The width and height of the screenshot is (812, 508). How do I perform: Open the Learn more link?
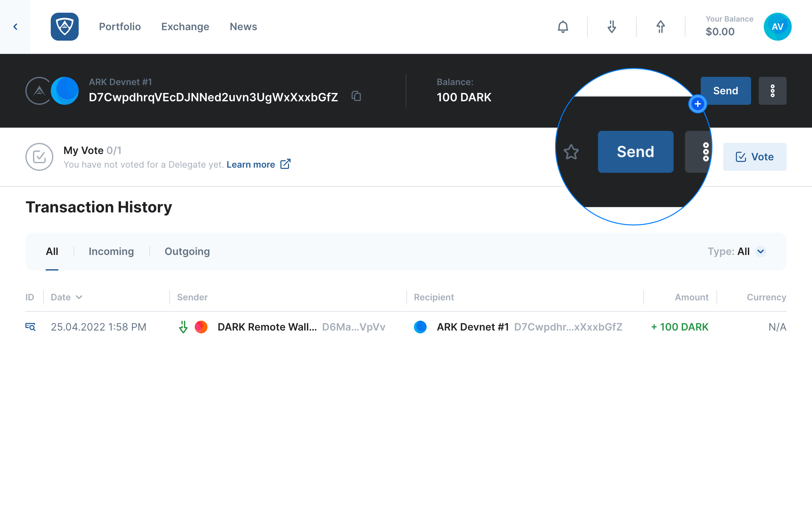[x=251, y=165]
